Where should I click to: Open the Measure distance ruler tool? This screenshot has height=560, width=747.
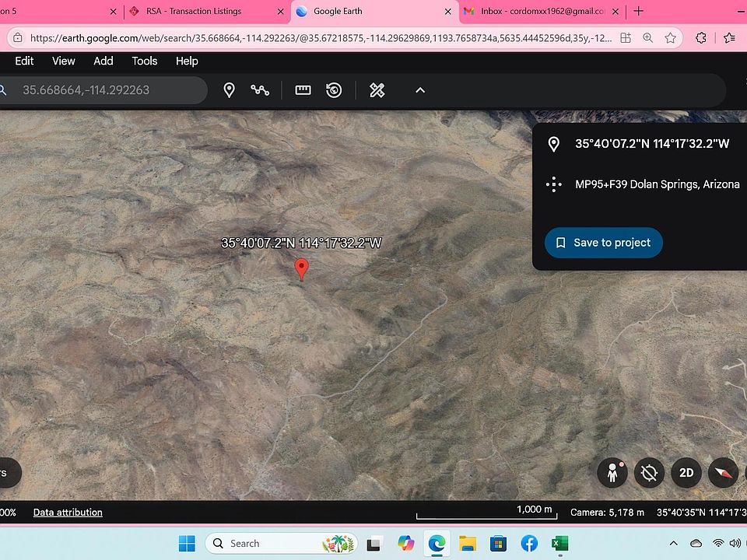coord(303,90)
